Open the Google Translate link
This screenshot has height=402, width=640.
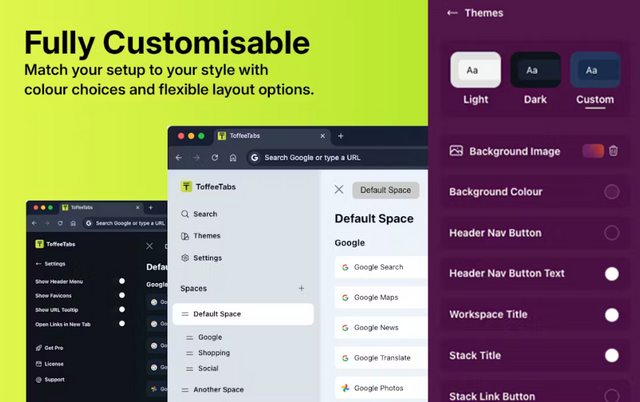(x=381, y=358)
